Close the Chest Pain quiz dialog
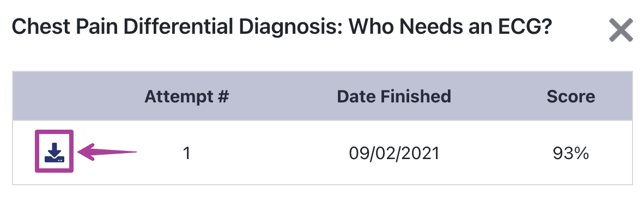This screenshot has height=219, width=644. tap(621, 31)
